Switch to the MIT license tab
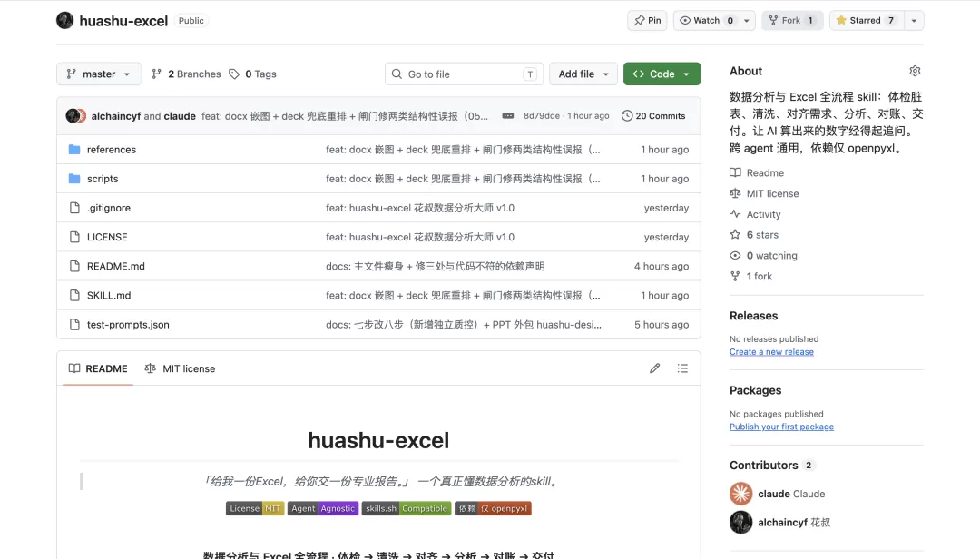Viewport: 980px width, 559px height. click(180, 369)
